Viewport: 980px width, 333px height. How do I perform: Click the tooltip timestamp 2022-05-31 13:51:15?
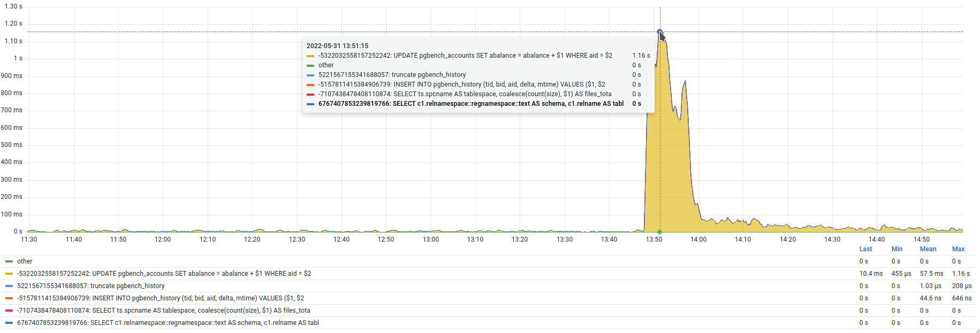coord(337,46)
